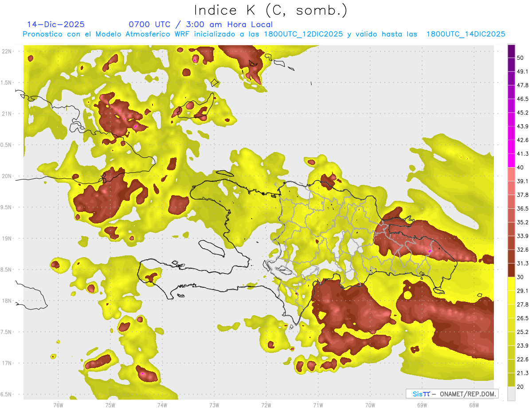This screenshot has height=411, width=532.
Task: Click the "46.5" color scale value
Action: (523, 99)
